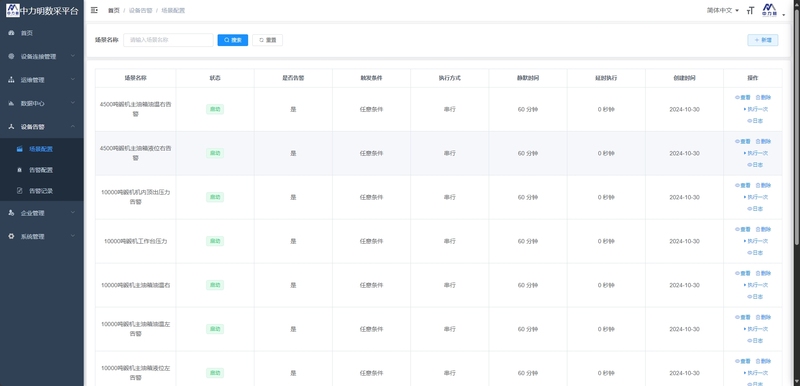Click the blue 搜索 button
This screenshot has width=800, height=386.
click(233, 40)
